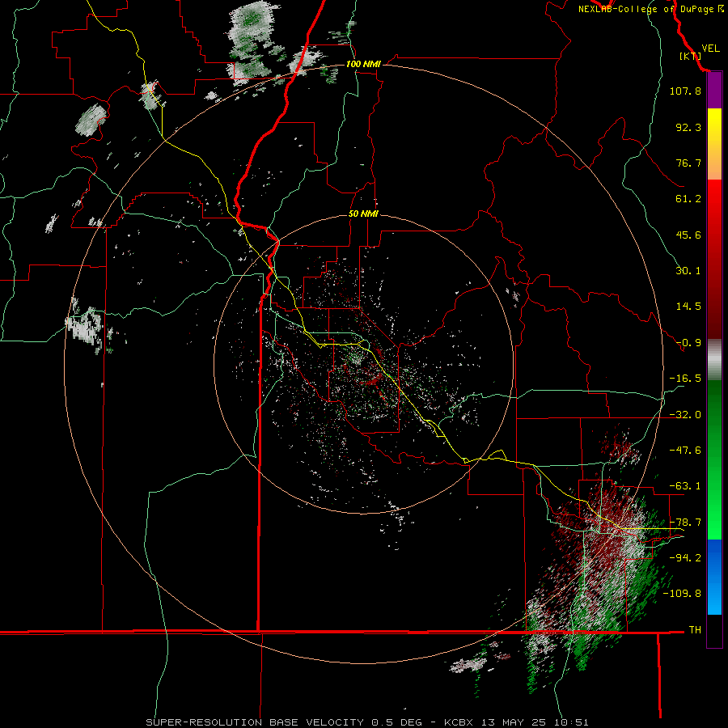Select the 14.5 legend value

point(688,307)
